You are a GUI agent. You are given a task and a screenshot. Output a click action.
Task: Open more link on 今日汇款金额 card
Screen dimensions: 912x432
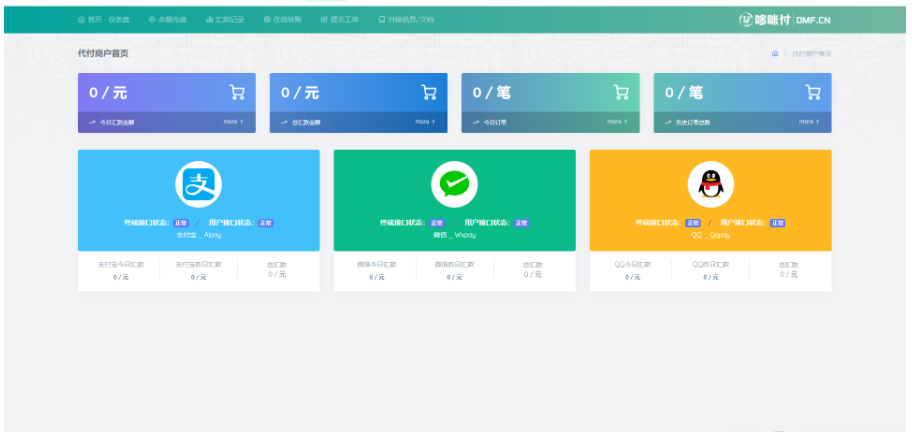tap(233, 122)
